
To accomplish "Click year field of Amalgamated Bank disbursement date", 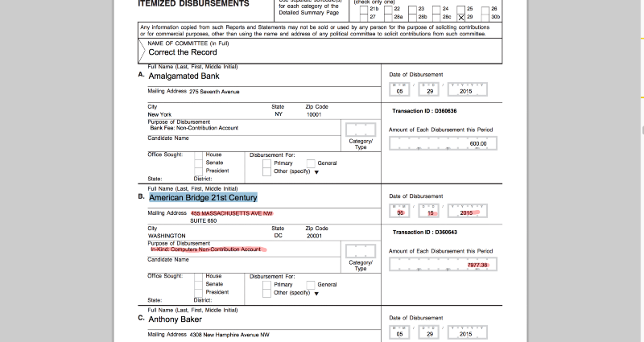I will (468, 89).
